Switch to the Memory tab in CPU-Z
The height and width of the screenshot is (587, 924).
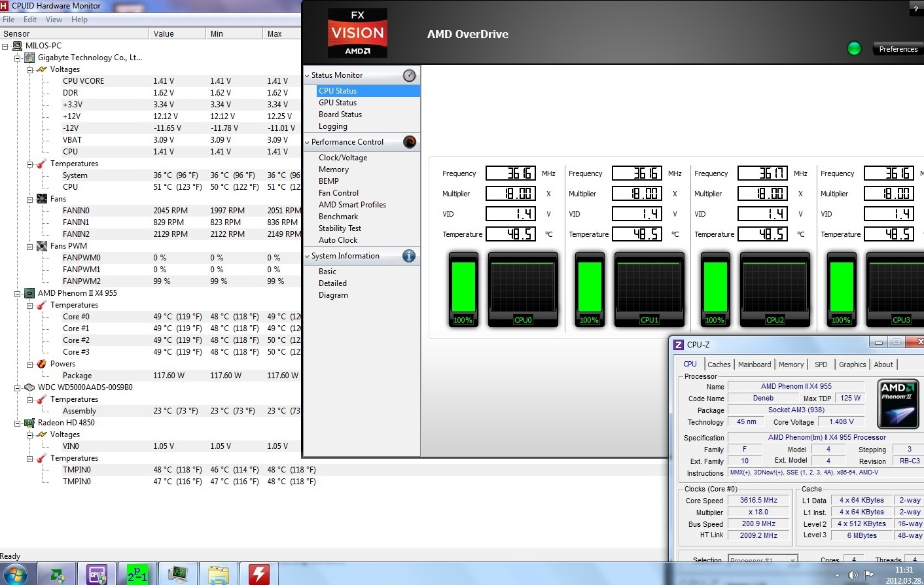coord(791,365)
